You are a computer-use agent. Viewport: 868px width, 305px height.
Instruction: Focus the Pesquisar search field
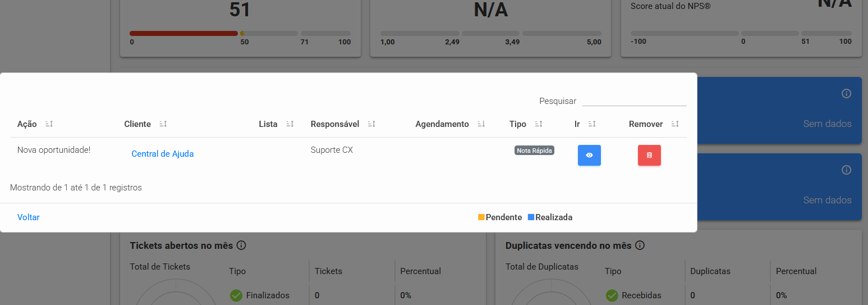click(x=635, y=101)
